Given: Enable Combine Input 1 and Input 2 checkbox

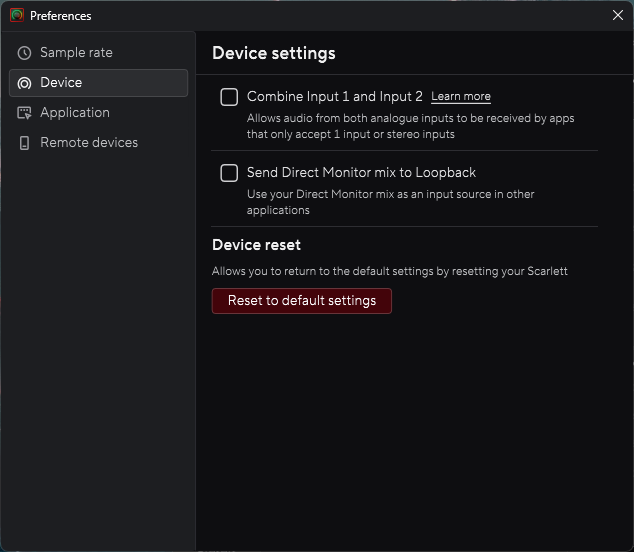Looking at the screenshot, I should 229,97.
